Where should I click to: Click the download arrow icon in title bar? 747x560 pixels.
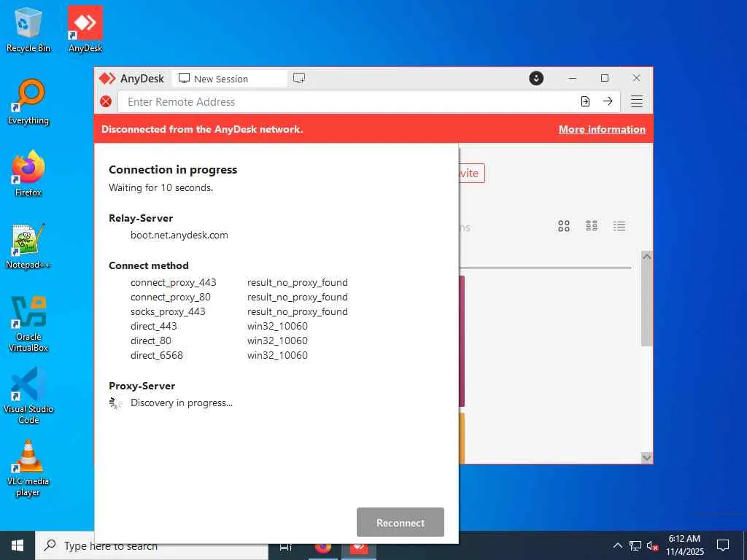[x=536, y=78]
